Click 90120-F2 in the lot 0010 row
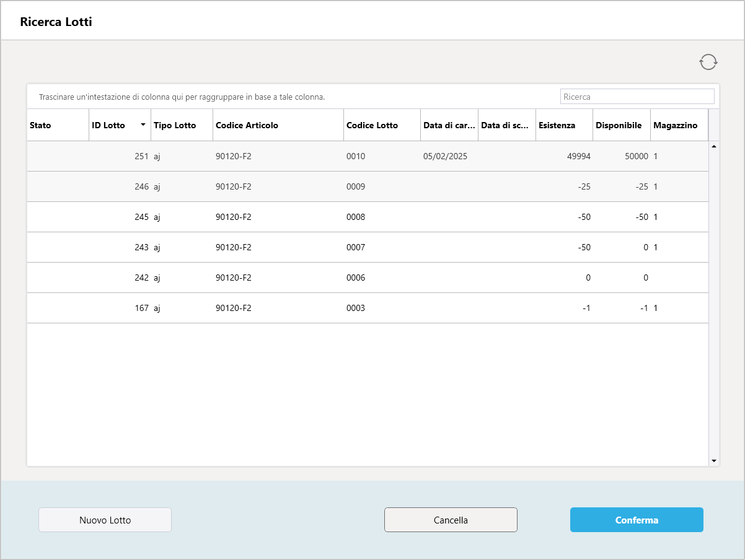The width and height of the screenshot is (745, 560). (x=234, y=156)
